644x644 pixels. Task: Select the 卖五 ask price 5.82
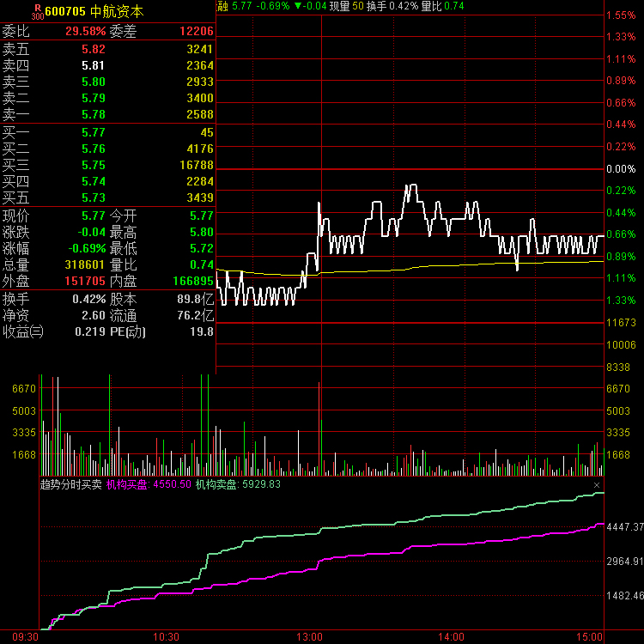94,49
